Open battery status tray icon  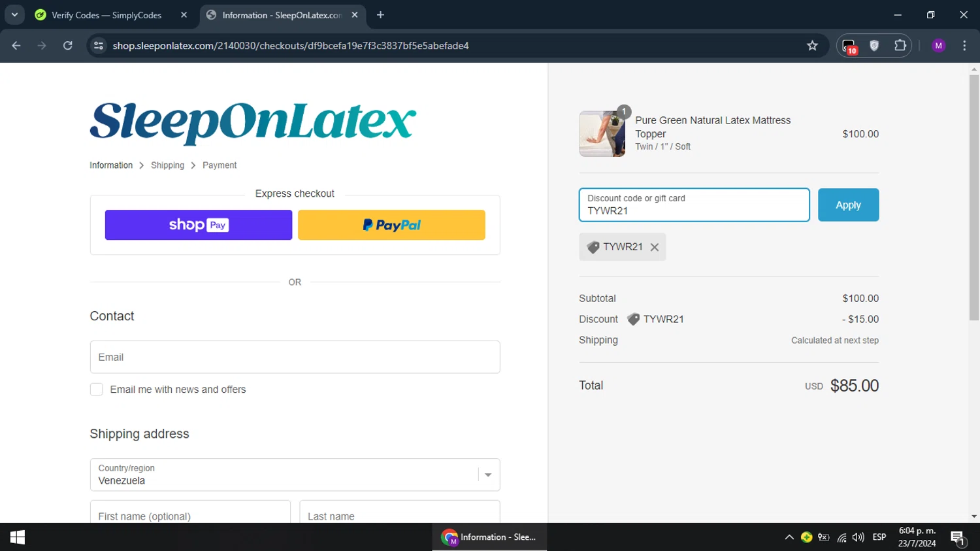click(x=824, y=537)
